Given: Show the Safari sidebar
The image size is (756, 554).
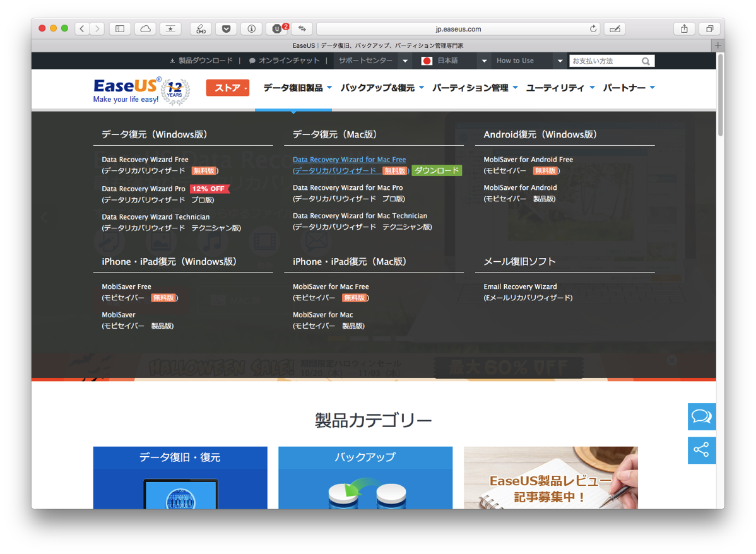Looking at the screenshot, I should [120, 29].
